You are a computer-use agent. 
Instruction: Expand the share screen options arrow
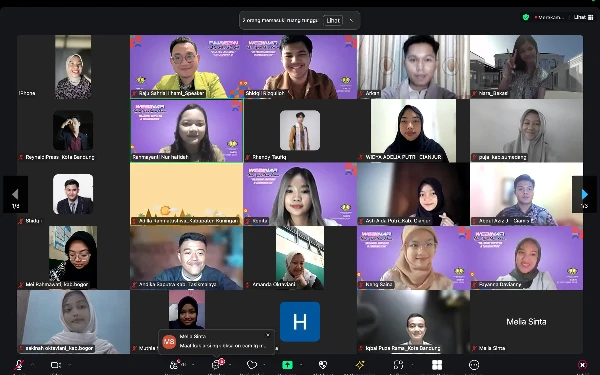pyautogui.click(x=301, y=365)
